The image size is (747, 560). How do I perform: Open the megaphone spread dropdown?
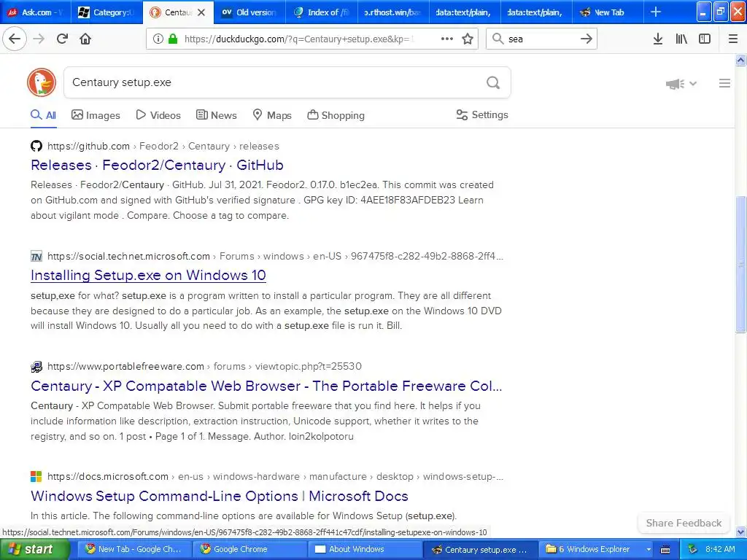(681, 84)
